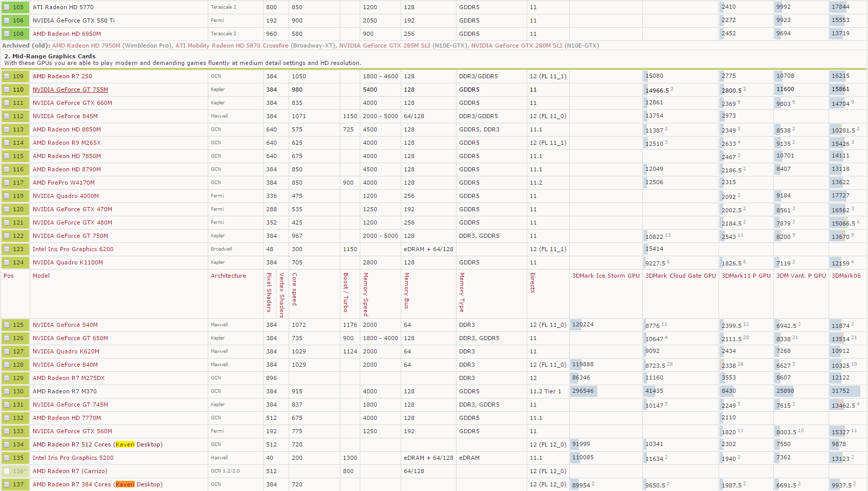Image resolution: width=868 pixels, height=491 pixels.
Task: Select checkbox for Intel Iris Pro Graphics 5200
Action: 7,458
